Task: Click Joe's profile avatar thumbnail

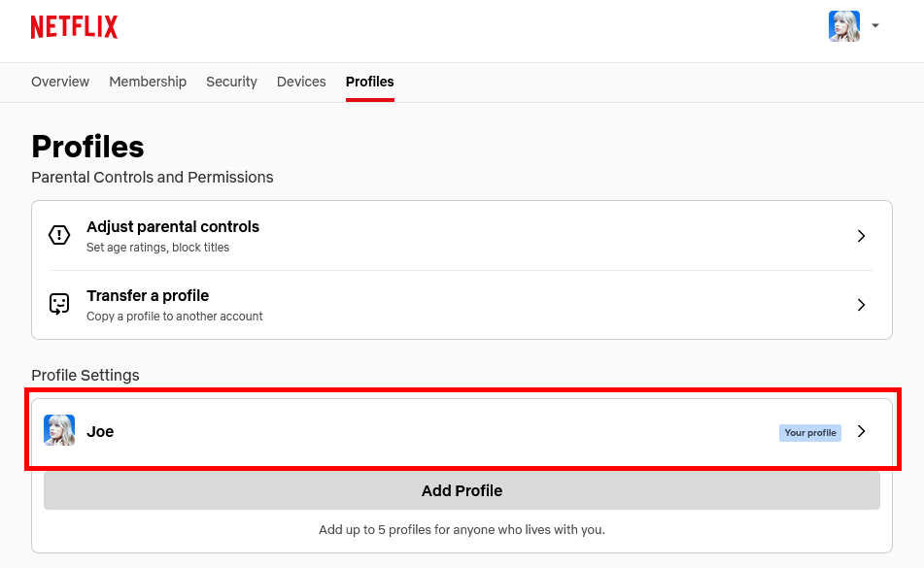Action: click(59, 431)
